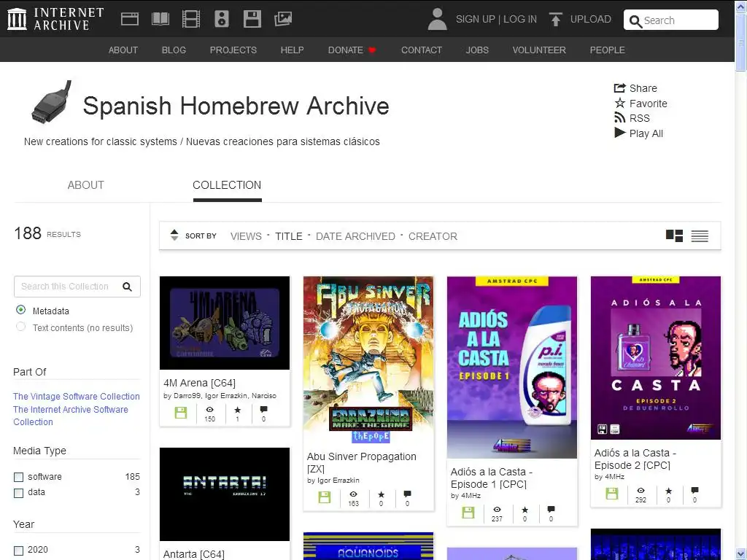This screenshot has width=747, height=560.
Task: Open DONATE in the navigation bar
Action: 352,50
